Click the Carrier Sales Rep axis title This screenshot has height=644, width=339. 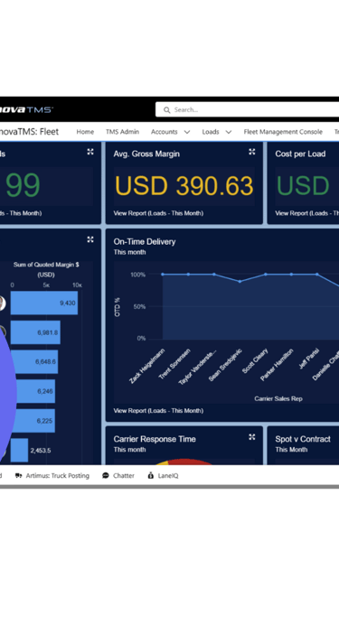[x=278, y=399]
